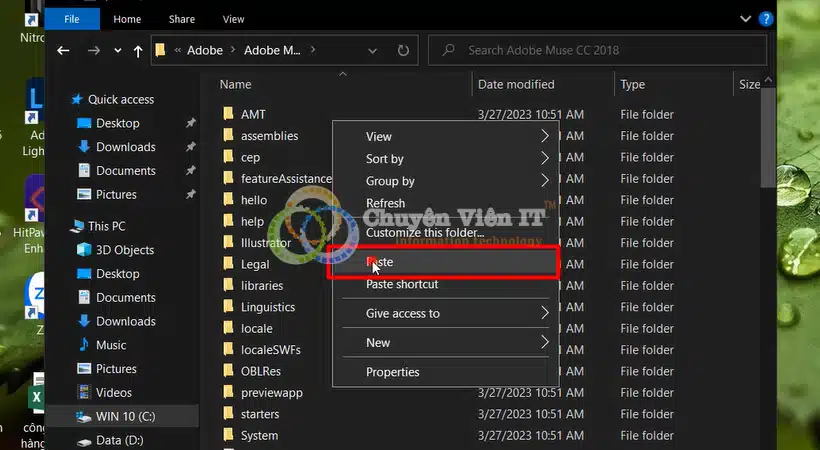Click the Help question mark icon
The height and width of the screenshot is (450, 820).
[x=766, y=18]
